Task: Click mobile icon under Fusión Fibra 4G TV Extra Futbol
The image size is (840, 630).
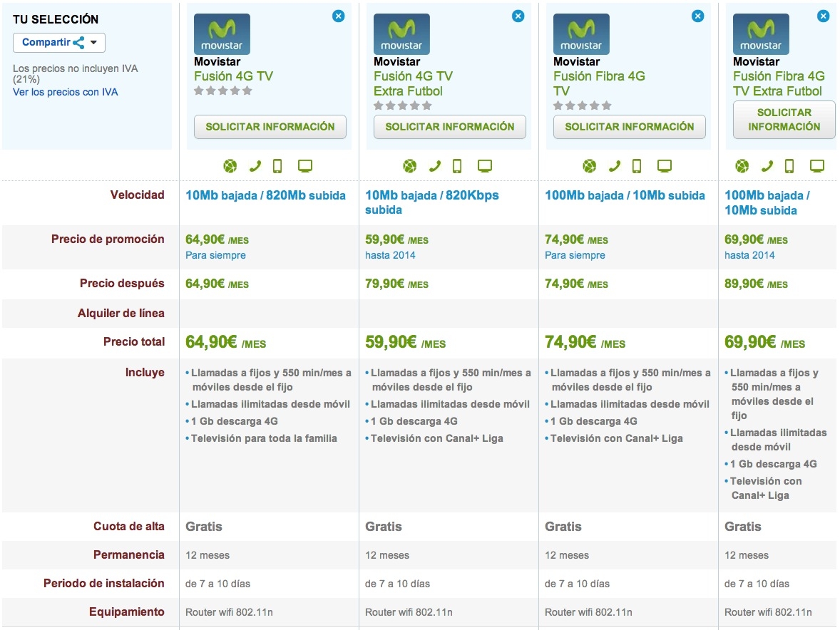Action: tap(789, 167)
